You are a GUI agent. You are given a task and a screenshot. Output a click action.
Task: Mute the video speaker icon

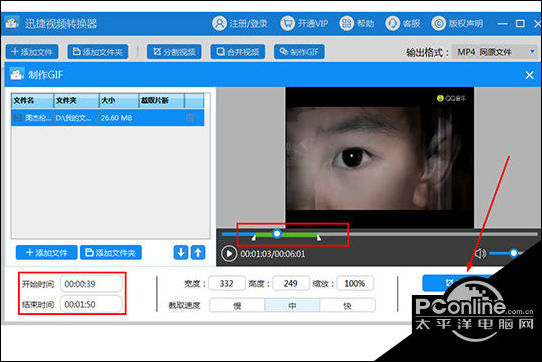[480, 254]
